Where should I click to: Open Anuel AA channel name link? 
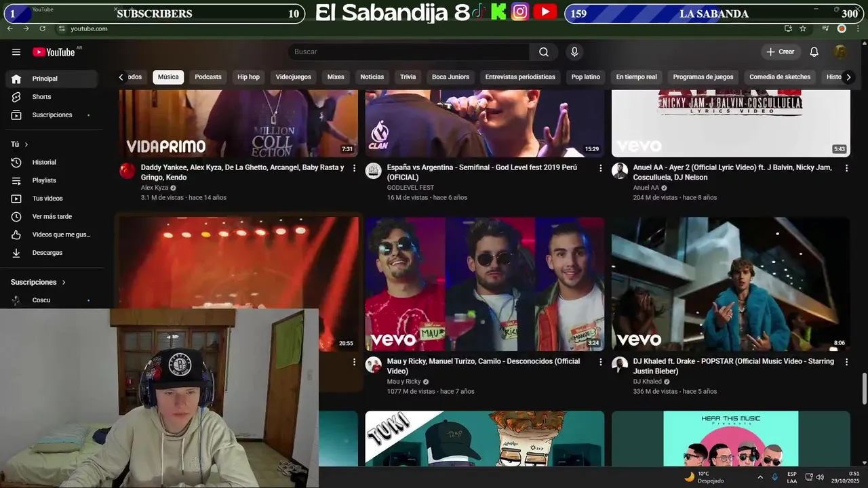tap(646, 188)
